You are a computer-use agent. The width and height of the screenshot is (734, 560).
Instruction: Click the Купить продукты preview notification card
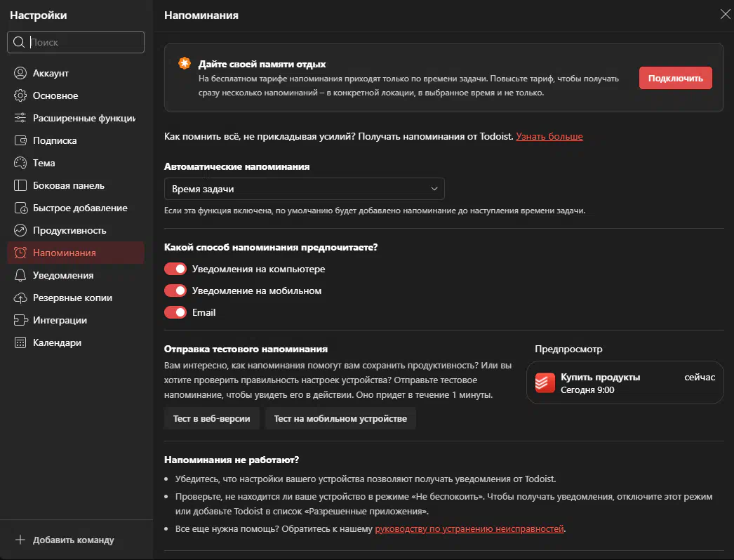(x=625, y=382)
